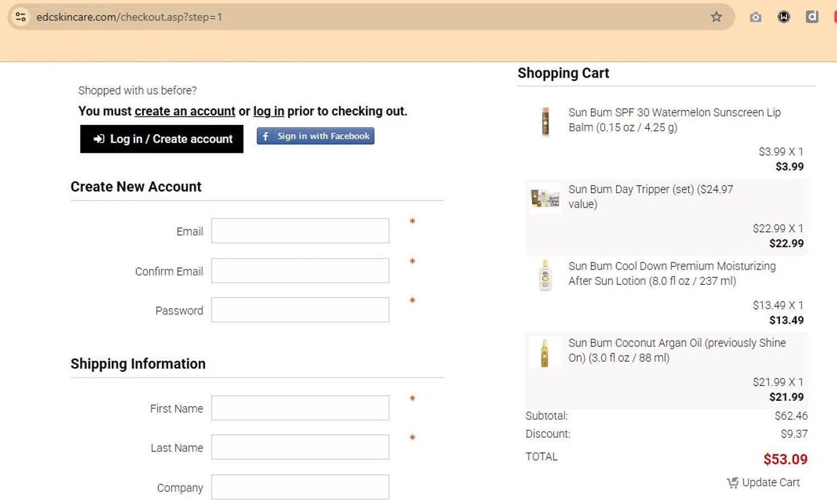Focus the Company field
This screenshot has width=837, height=504.
pos(300,487)
